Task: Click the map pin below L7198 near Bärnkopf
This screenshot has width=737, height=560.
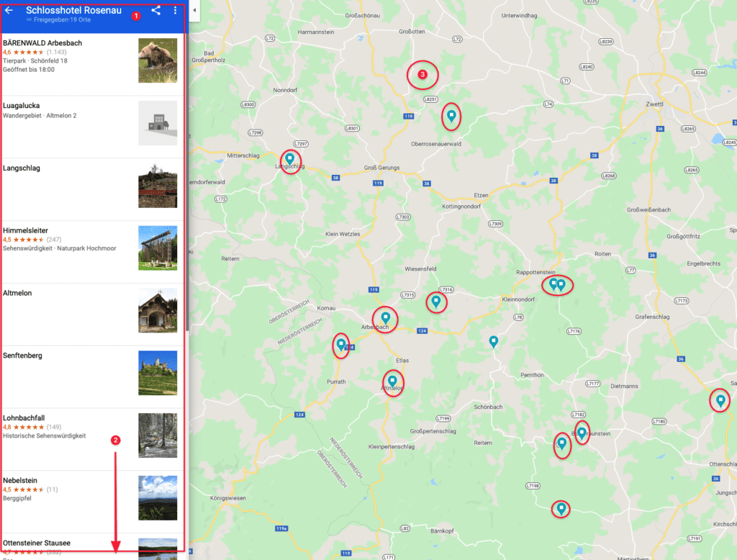Action: click(x=561, y=508)
